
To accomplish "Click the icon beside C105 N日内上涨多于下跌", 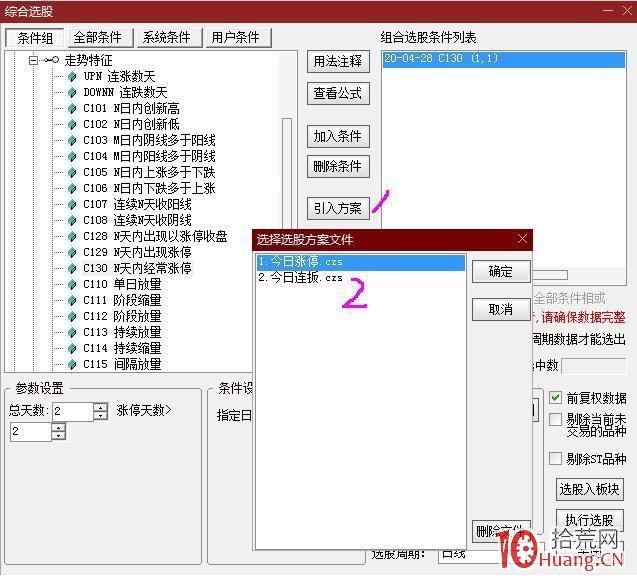I will pos(72,172).
